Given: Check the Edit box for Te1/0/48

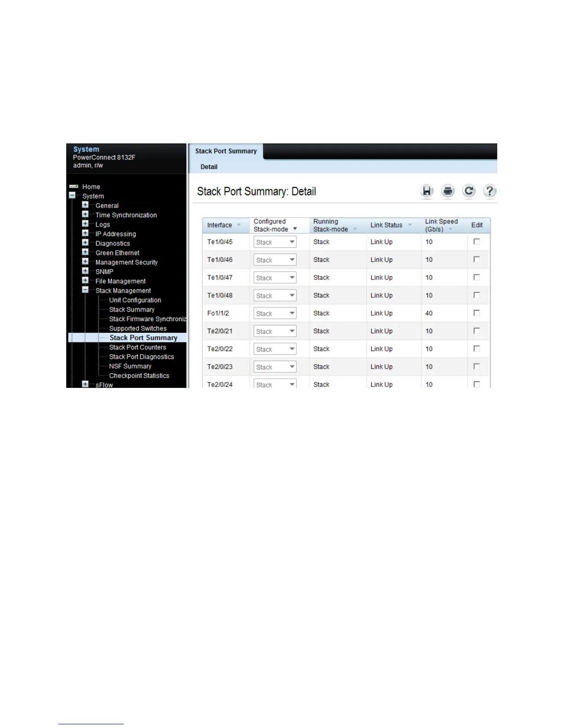Looking at the screenshot, I should tap(477, 295).
